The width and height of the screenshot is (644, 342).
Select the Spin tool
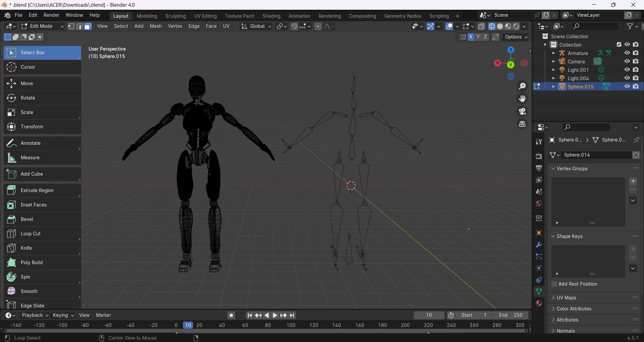[x=42, y=277]
